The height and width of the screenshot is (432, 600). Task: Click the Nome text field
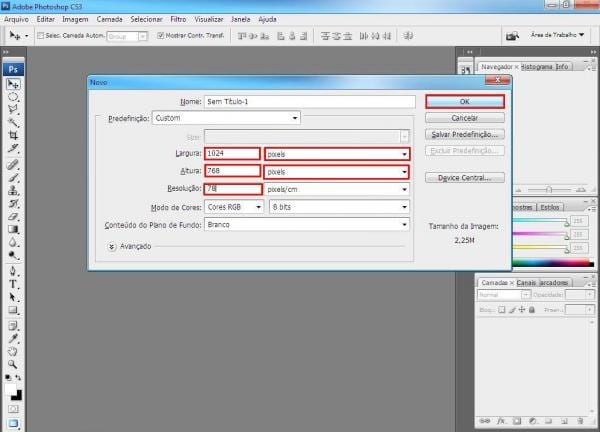tap(309, 101)
